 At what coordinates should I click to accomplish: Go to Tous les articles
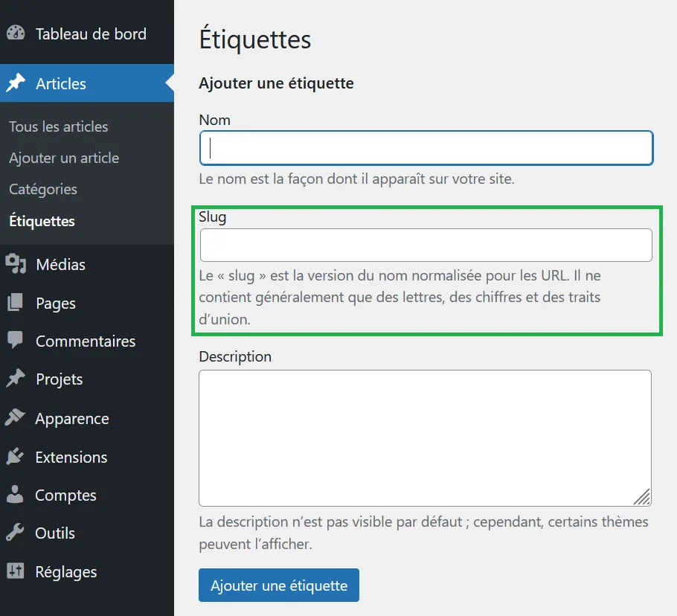tap(58, 126)
